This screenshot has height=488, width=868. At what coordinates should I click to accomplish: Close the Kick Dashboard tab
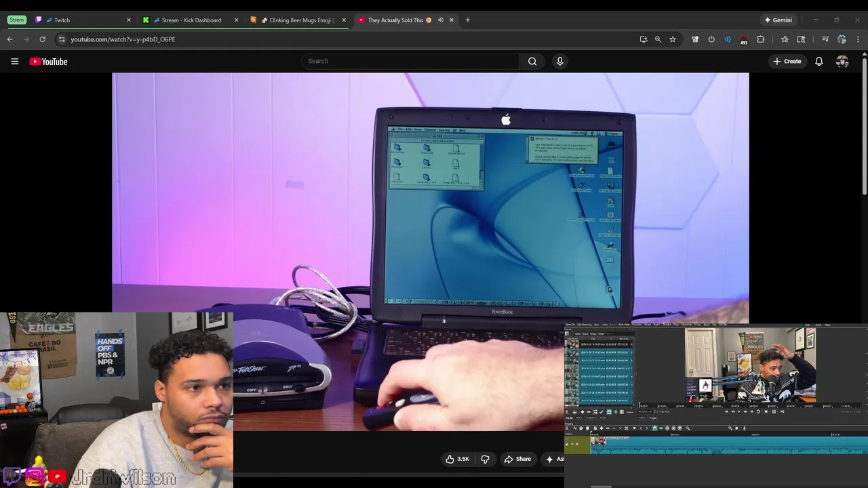coord(236,20)
